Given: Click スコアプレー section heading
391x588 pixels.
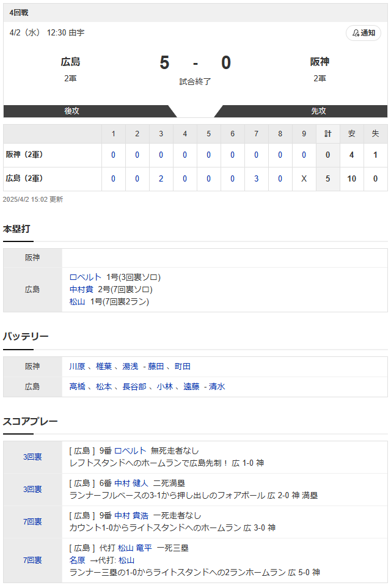Looking at the screenshot, I should click(x=31, y=421).
